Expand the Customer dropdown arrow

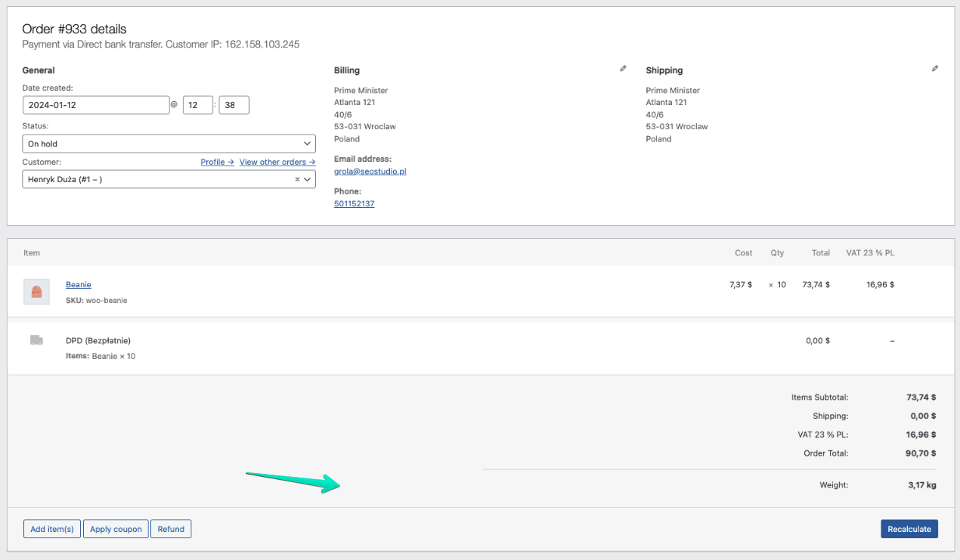(x=307, y=180)
